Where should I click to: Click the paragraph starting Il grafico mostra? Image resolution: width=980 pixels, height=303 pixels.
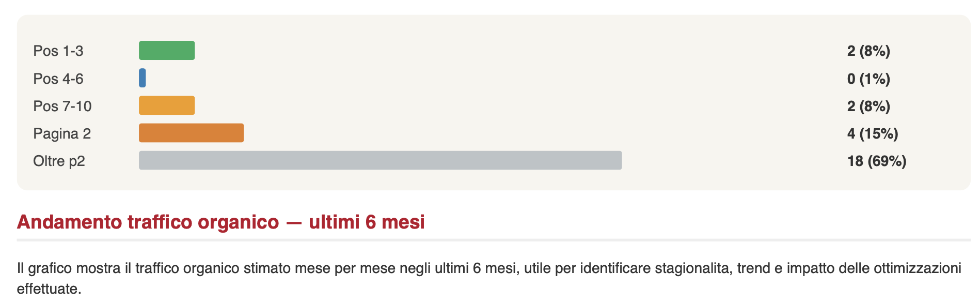coord(489,278)
